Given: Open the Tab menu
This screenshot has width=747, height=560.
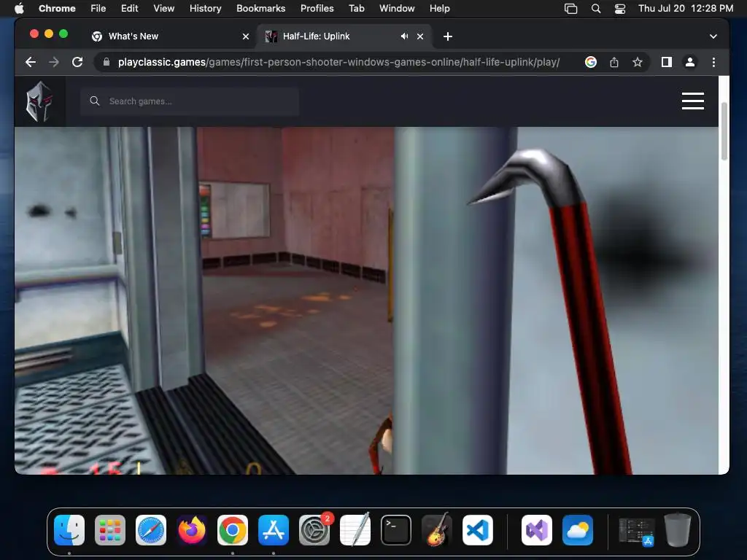Looking at the screenshot, I should pyautogui.click(x=356, y=8).
